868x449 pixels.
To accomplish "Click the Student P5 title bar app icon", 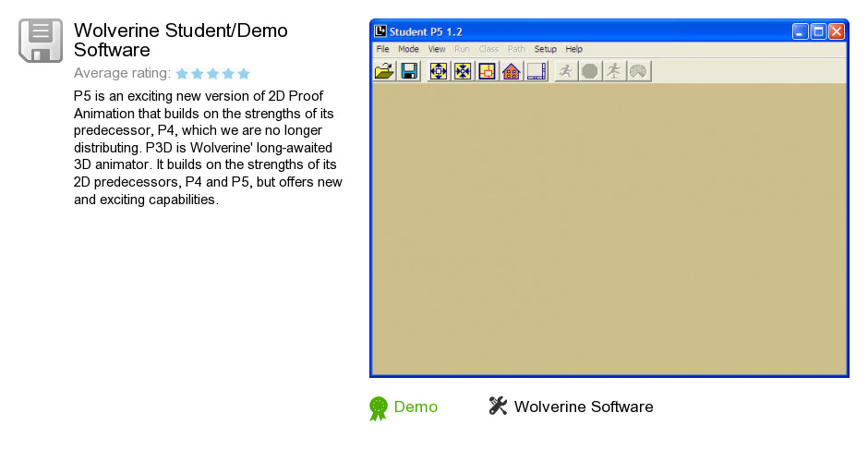I will coord(380,31).
